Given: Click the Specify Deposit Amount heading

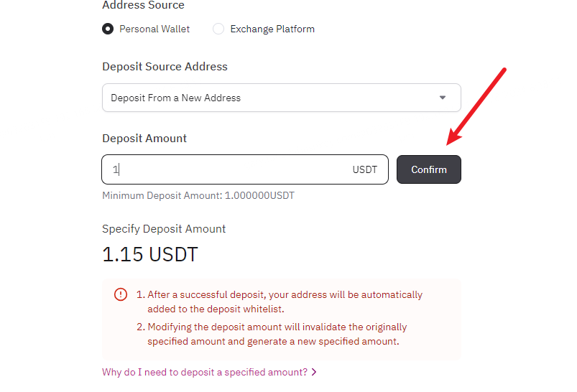Looking at the screenshot, I should (x=164, y=229).
